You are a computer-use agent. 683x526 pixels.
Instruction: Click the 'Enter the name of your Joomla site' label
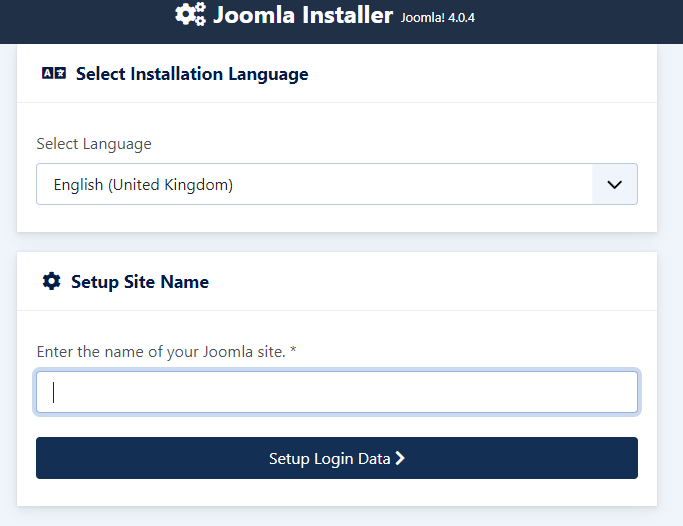[x=166, y=351]
